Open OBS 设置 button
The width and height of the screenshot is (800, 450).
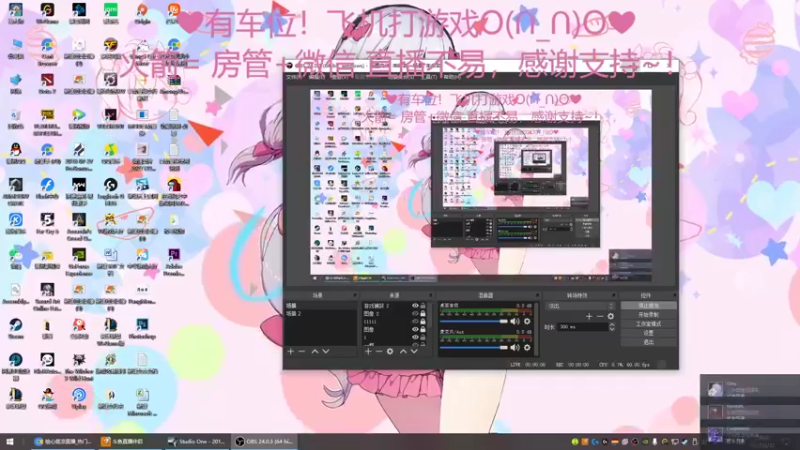pos(648,333)
